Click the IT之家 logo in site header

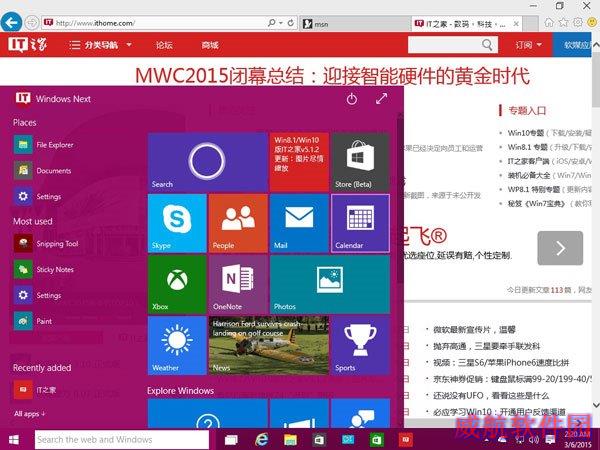point(28,44)
